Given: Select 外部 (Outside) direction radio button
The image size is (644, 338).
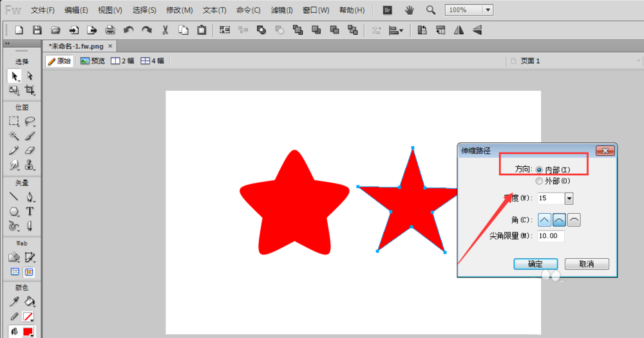Looking at the screenshot, I should (540, 181).
